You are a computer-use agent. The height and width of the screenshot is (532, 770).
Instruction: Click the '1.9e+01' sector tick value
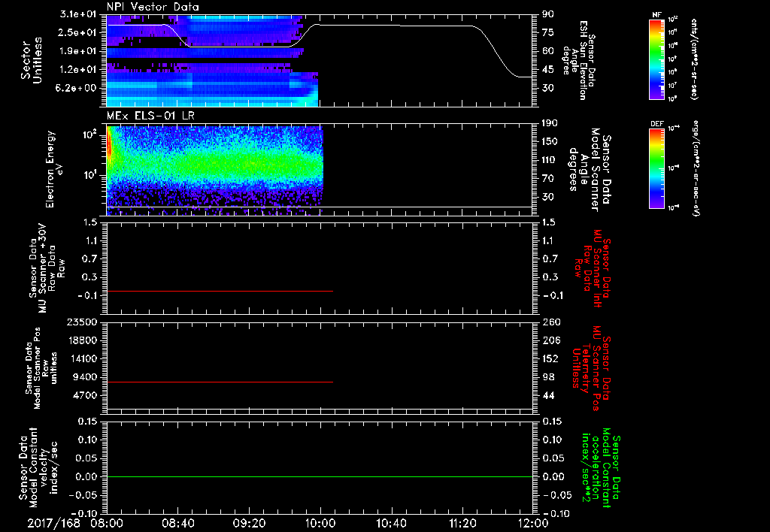pos(78,51)
